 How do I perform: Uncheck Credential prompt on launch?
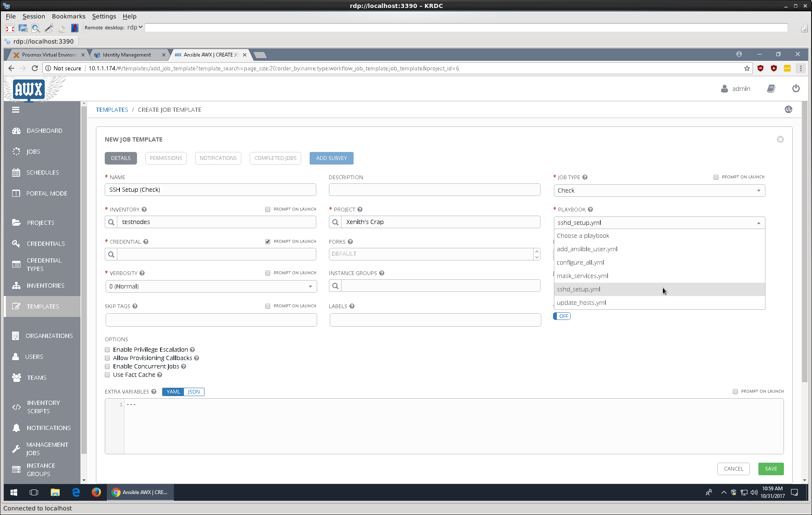(x=268, y=242)
